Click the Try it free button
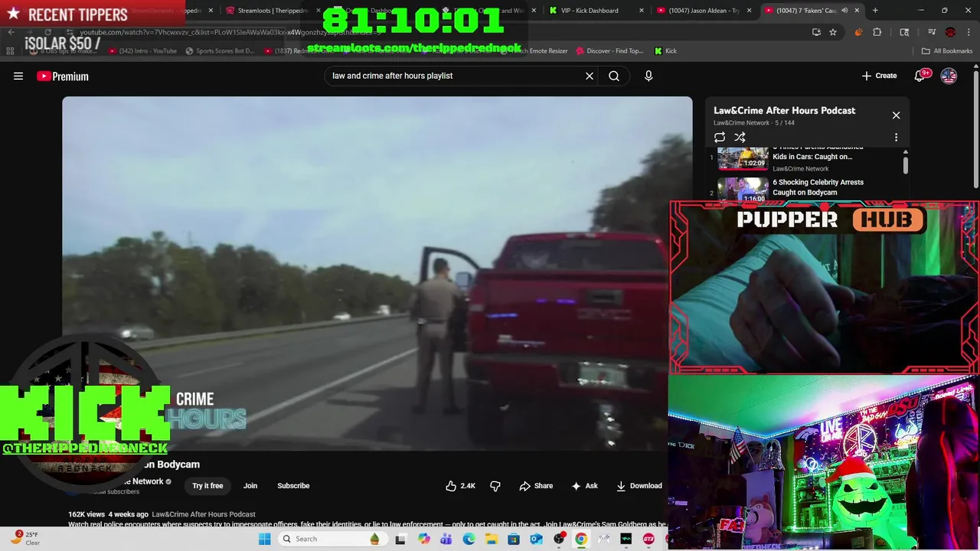The width and height of the screenshot is (980, 551). click(207, 486)
